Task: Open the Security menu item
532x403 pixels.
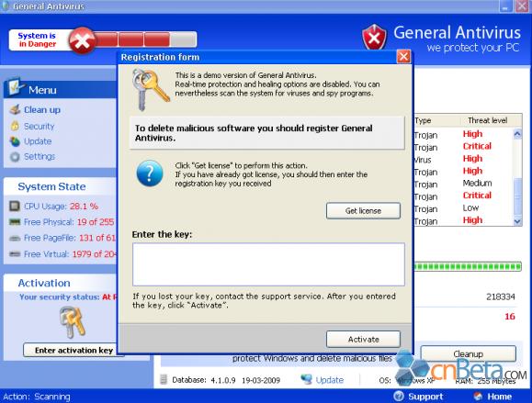Action: coord(39,126)
